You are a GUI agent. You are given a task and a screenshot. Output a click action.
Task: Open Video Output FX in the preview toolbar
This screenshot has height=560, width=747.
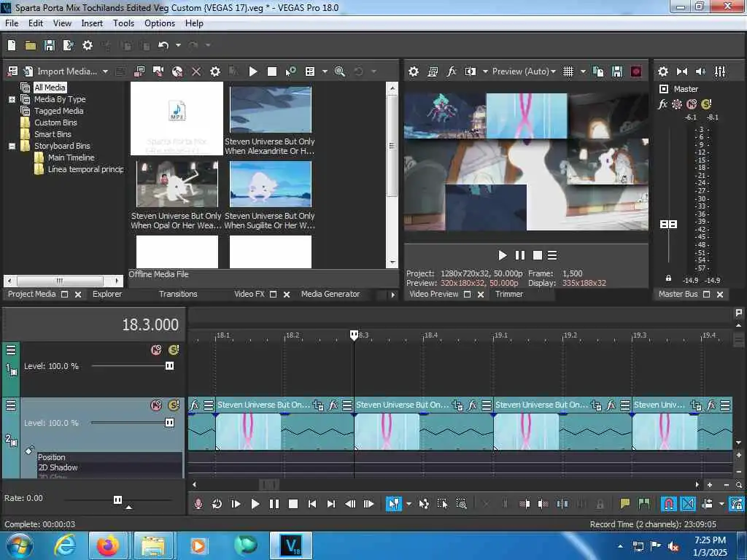451,71
